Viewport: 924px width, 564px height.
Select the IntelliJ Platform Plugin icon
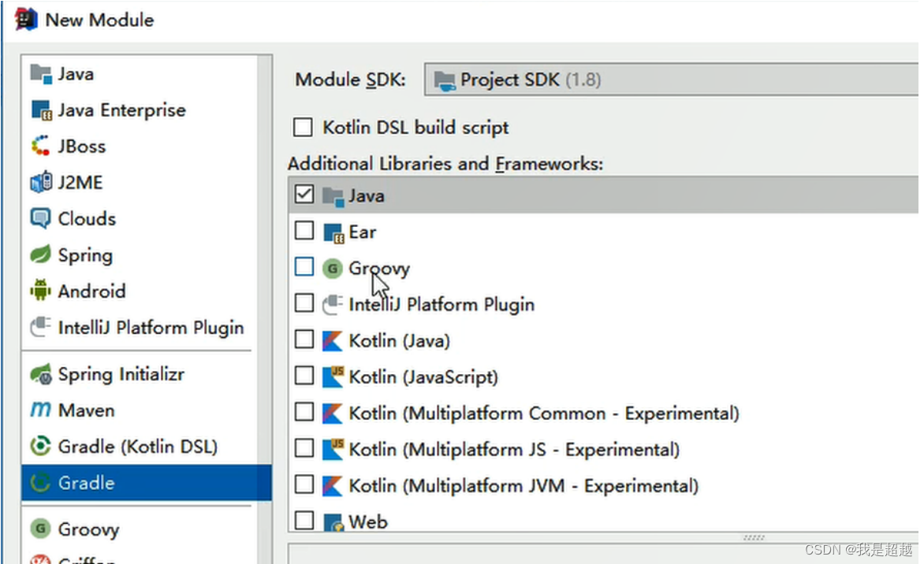pos(42,327)
